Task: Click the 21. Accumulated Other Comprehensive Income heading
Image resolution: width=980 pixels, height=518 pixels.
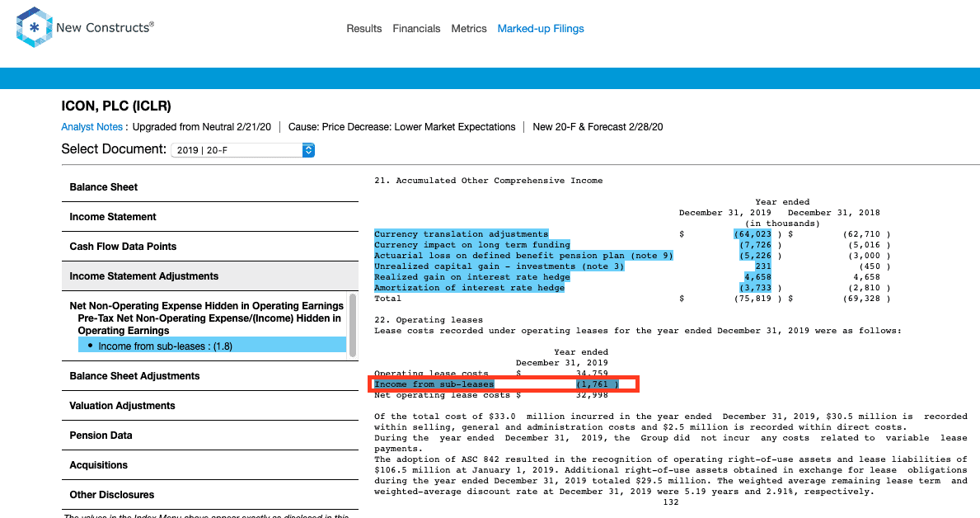Action: point(489,180)
